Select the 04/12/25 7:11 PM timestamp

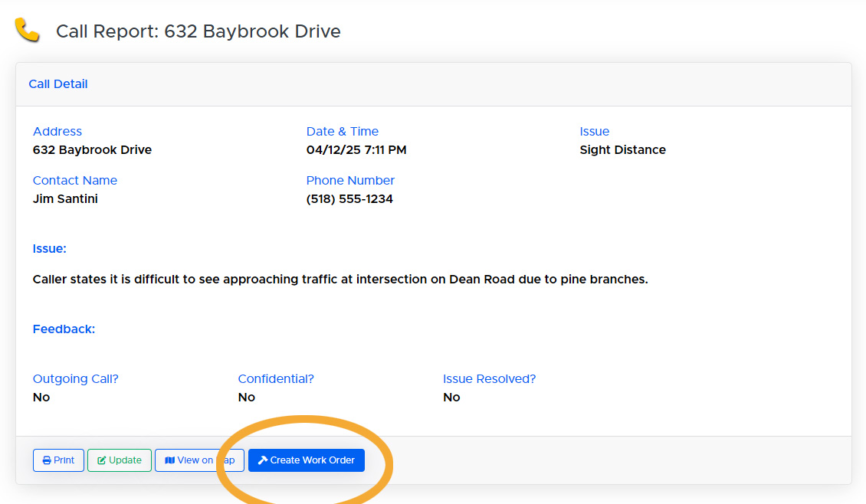click(x=356, y=150)
